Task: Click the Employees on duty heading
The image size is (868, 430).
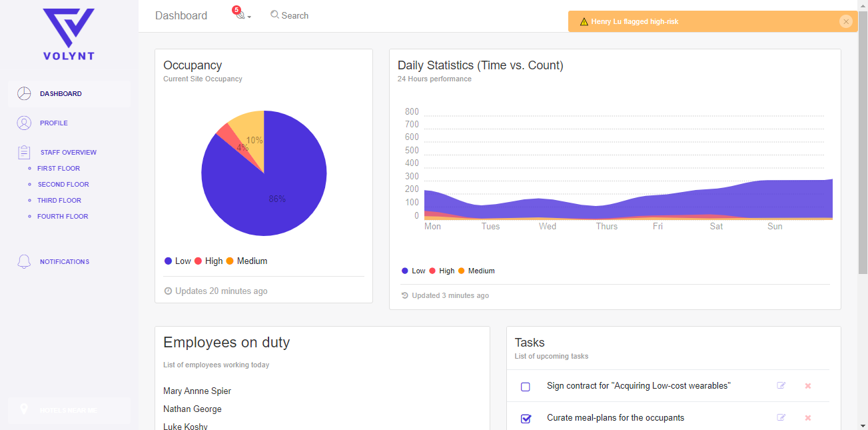Action: point(226,343)
